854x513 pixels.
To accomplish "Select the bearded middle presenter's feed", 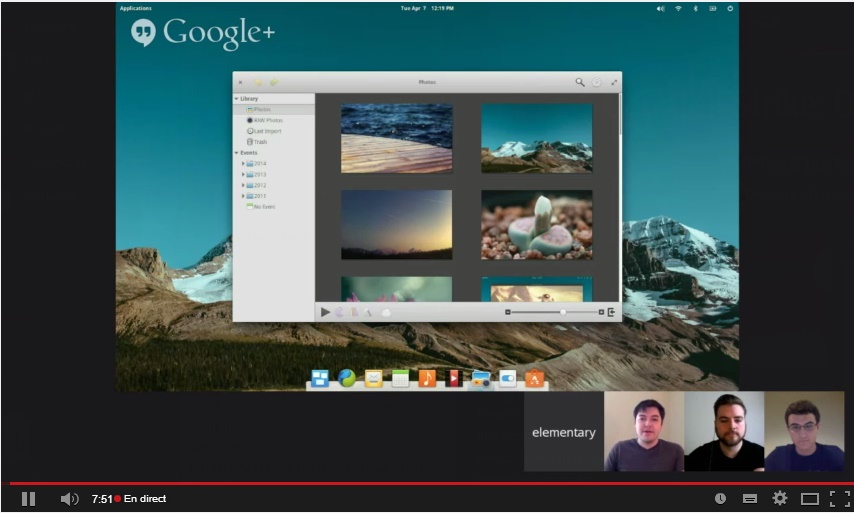I will [724, 431].
